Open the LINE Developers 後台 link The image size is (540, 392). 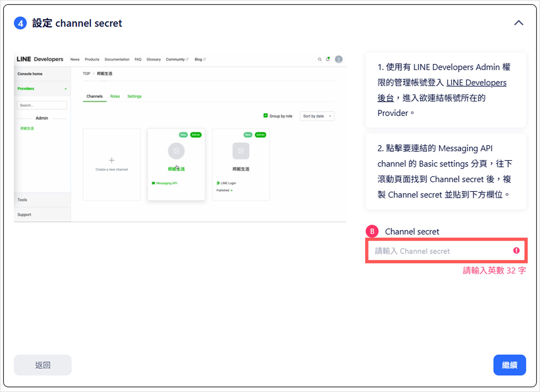[442, 90]
